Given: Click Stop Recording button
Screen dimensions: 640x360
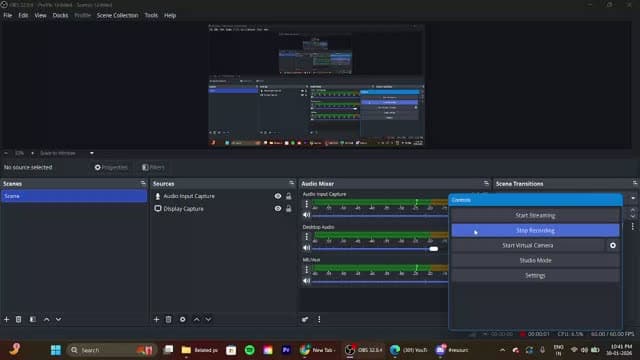Looking at the screenshot, I should click(x=535, y=230).
